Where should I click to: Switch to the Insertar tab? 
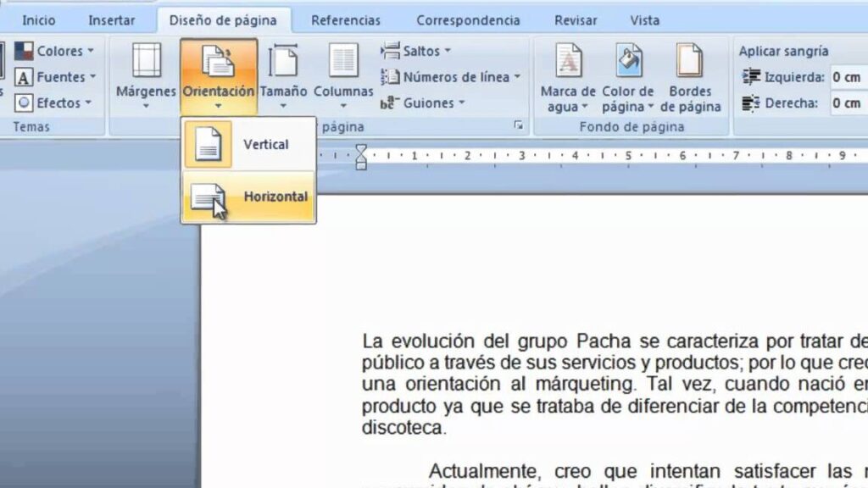112,20
